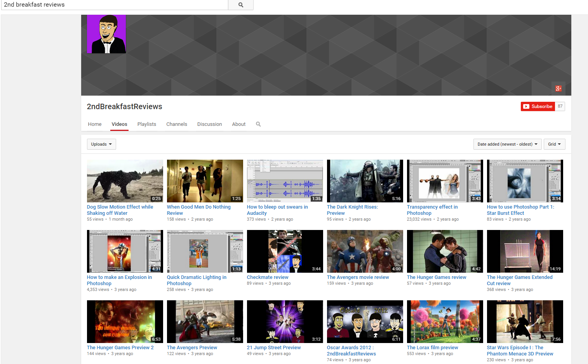Open The Lorax film preview link

coord(433,348)
